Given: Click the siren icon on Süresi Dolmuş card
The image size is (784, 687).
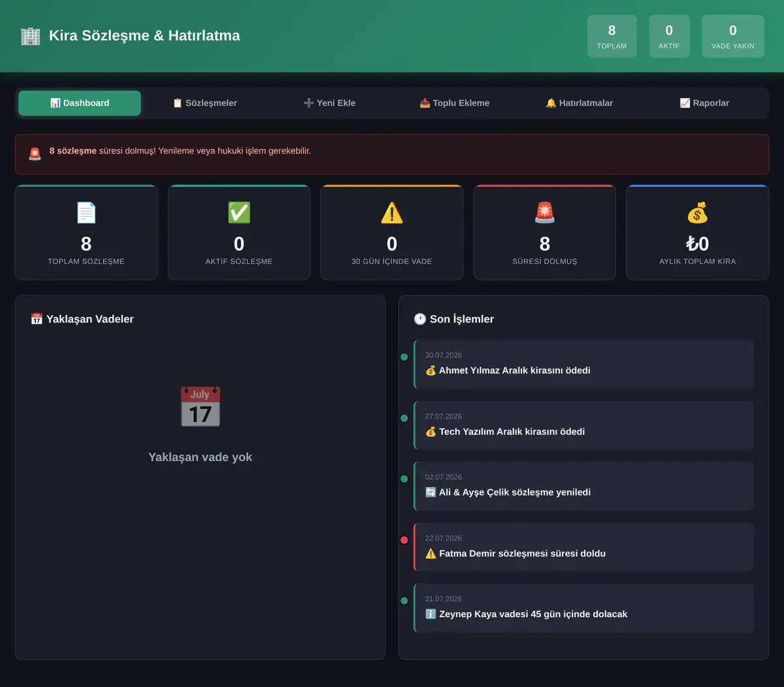Looking at the screenshot, I should click(x=545, y=213).
